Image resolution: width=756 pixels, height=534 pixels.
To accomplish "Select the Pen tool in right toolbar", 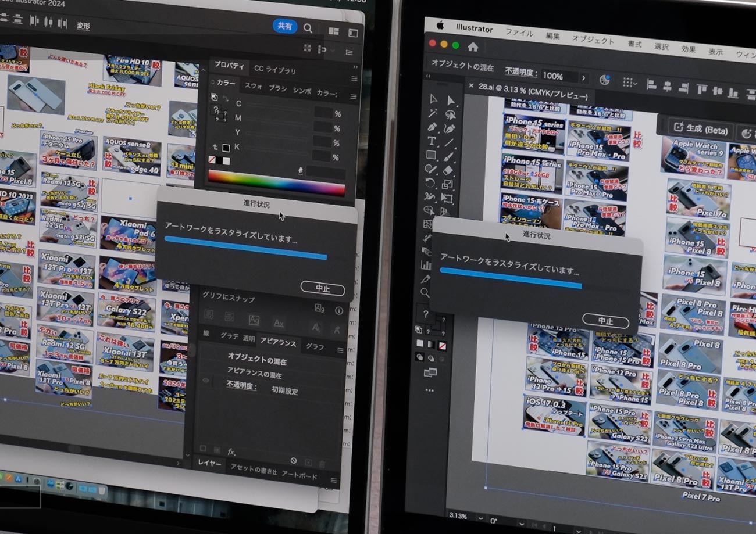I will 432,127.
